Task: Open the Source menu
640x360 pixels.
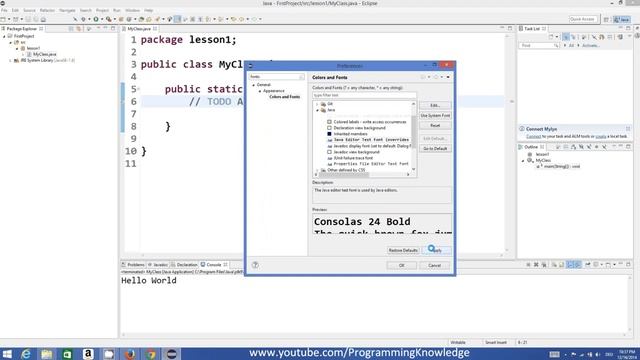Action: click(x=29, y=10)
